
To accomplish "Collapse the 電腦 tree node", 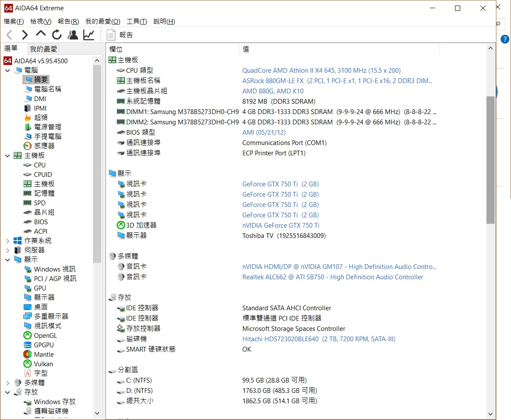I will [x=7, y=71].
